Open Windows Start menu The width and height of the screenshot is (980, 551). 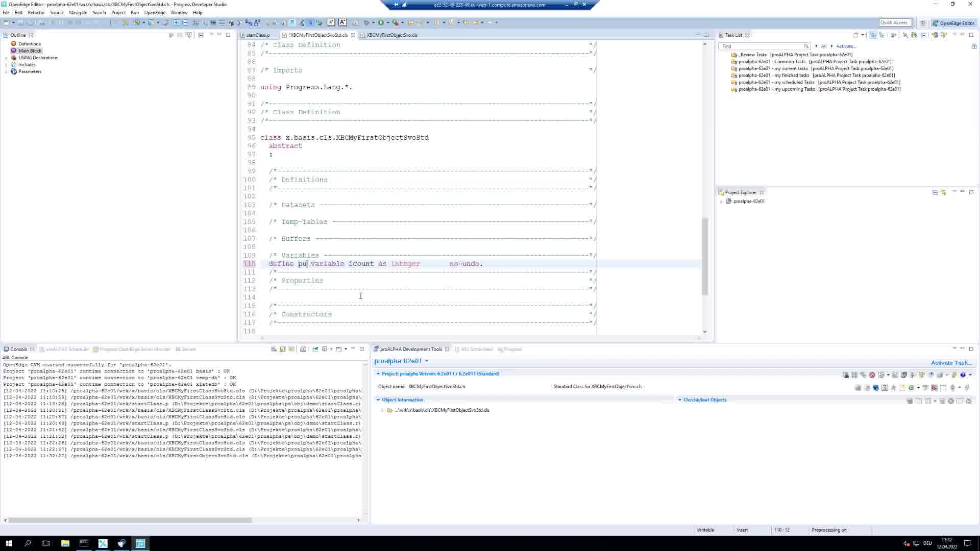pos(9,543)
